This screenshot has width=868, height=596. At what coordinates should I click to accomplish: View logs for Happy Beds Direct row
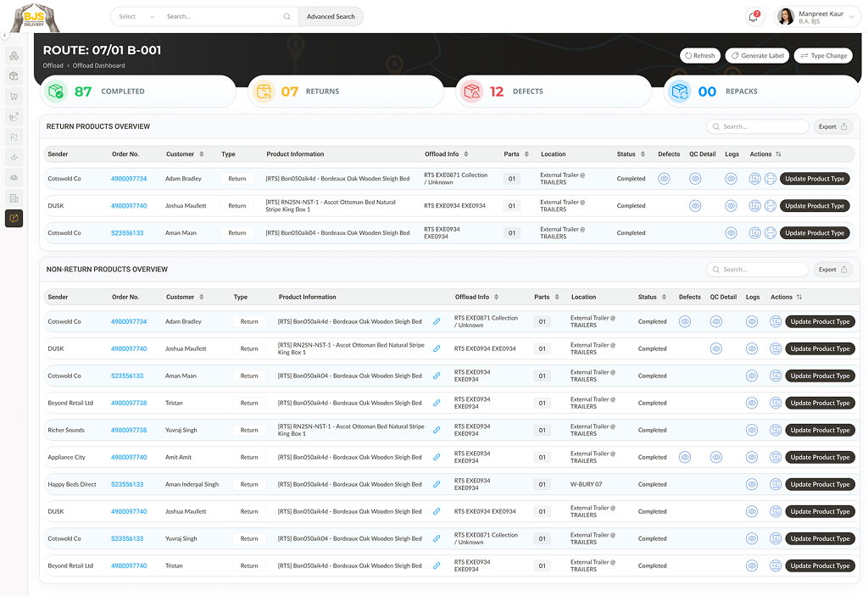[x=751, y=484]
